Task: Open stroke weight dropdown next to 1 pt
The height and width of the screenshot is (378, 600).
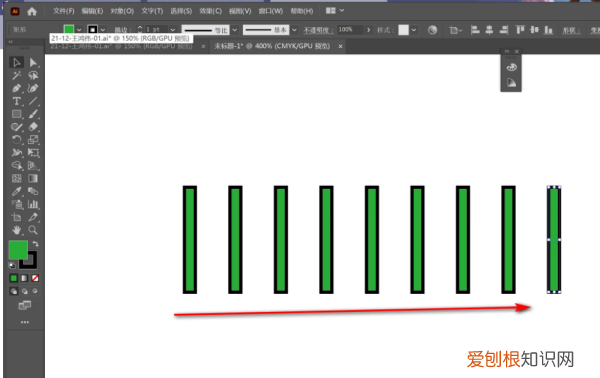Action: (173, 30)
